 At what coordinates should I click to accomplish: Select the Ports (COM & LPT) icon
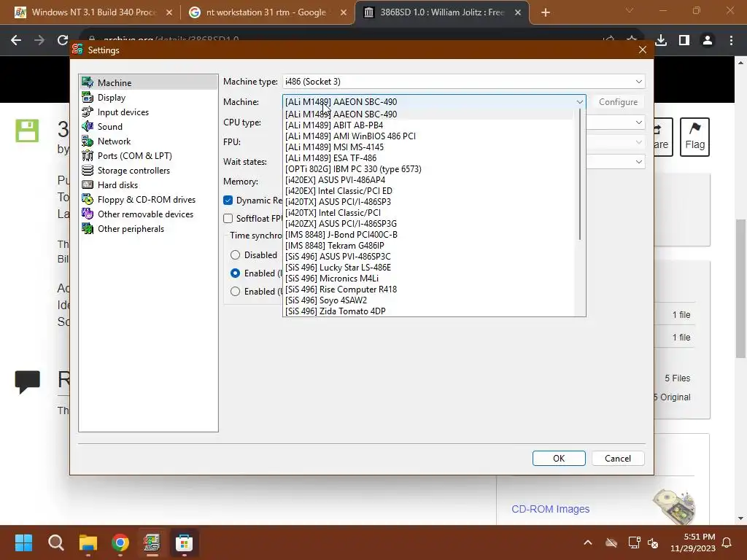88,156
